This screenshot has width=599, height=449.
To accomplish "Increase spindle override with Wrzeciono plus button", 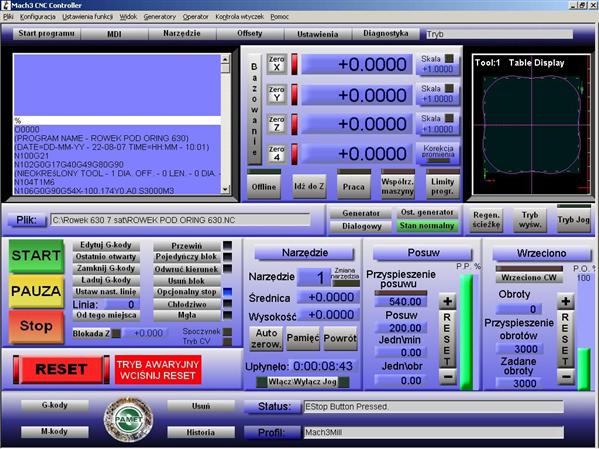I will 565,302.
